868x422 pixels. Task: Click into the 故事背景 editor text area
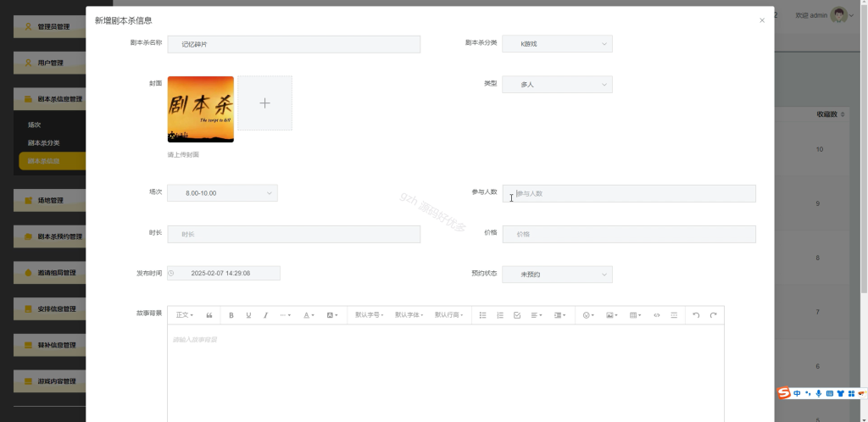446,374
